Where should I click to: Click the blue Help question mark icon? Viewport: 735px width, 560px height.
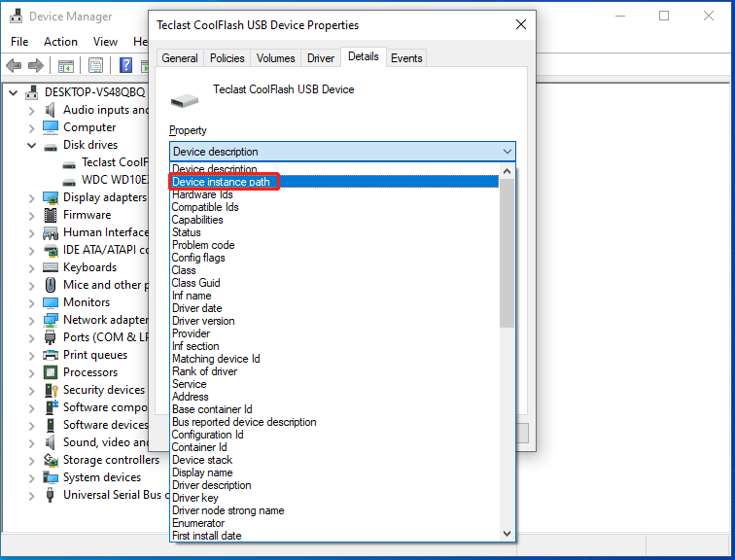[x=125, y=65]
